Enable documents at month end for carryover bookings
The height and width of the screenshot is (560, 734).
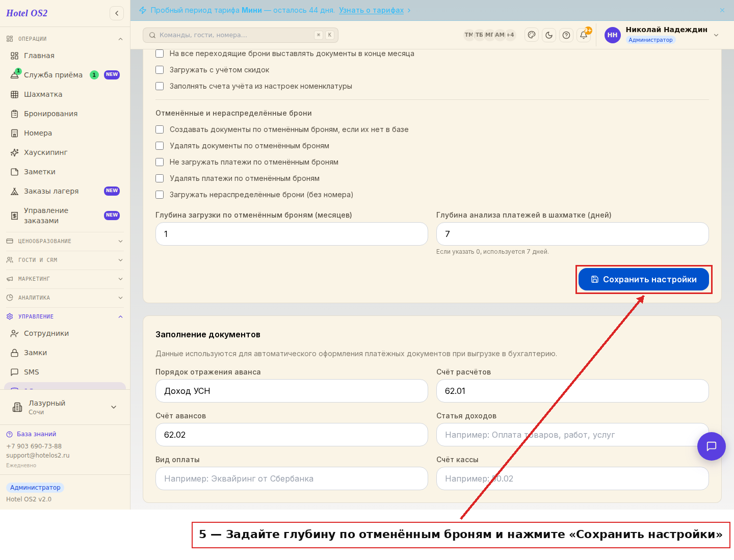pyautogui.click(x=160, y=54)
